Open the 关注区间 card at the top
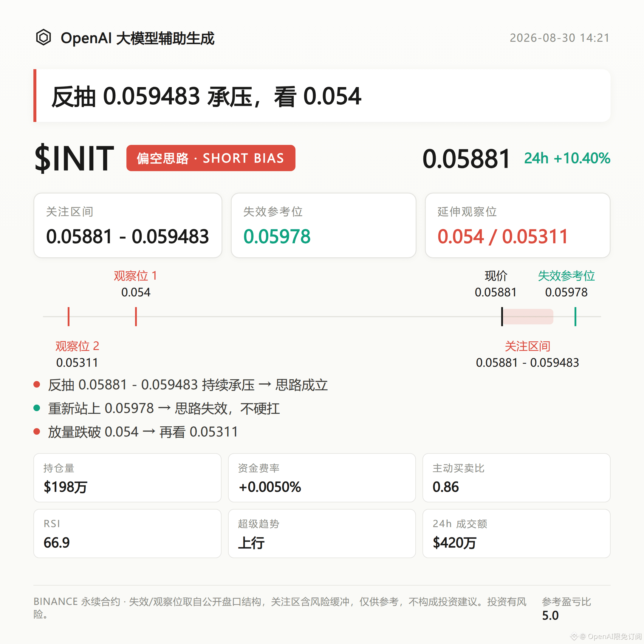This screenshot has width=644, height=644. pos(128,225)
